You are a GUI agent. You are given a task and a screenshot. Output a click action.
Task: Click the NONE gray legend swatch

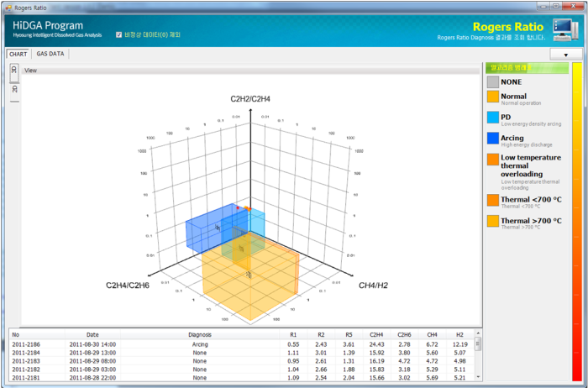(x=493, y=81)
